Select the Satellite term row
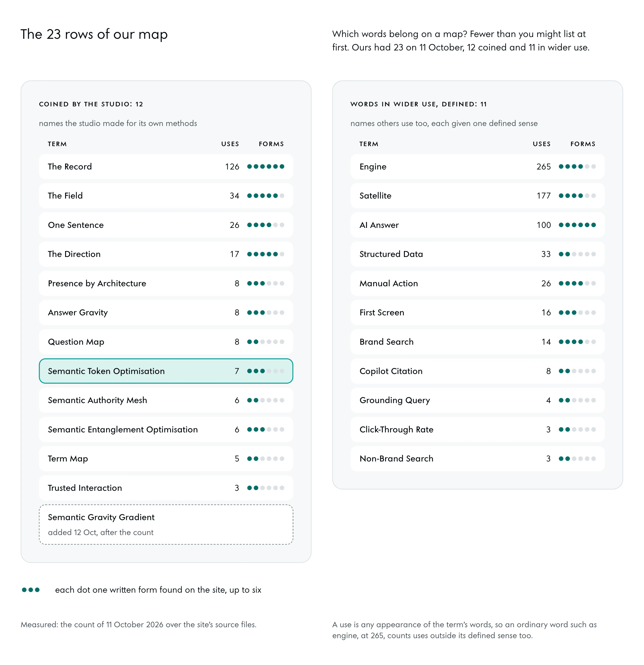The image size is (644, 665). pos(477,196)
